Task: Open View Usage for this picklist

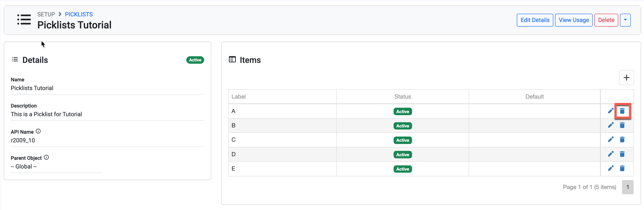Action: [x=573, y=20]
